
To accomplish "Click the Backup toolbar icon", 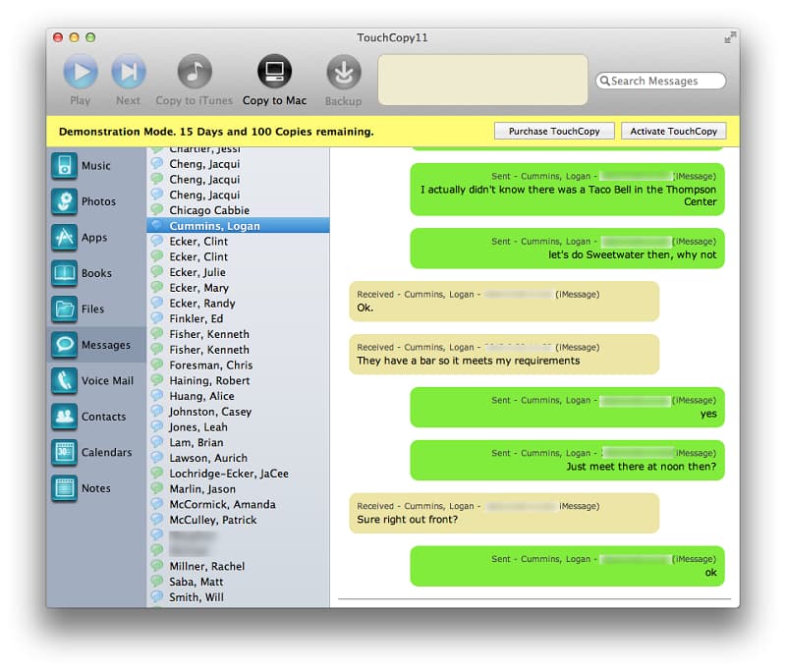I will (343, 73).
